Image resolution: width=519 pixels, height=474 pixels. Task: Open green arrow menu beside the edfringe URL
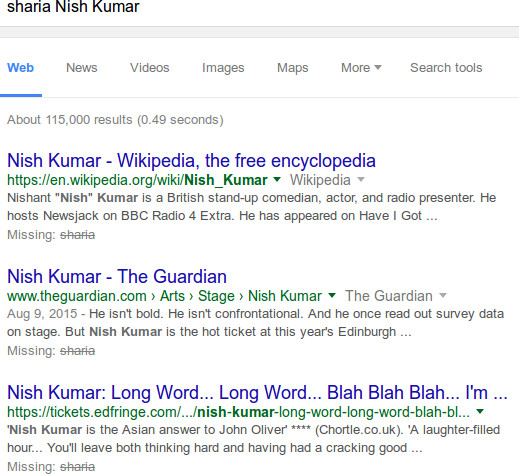tap(480, 411)
